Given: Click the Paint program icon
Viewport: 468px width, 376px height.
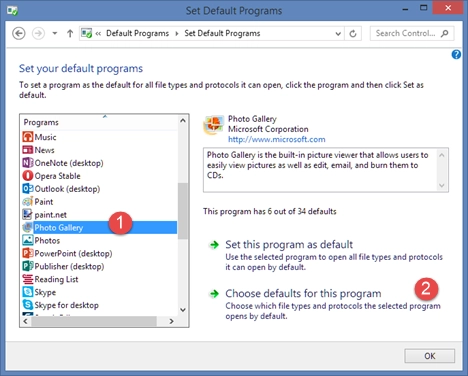Looking at the screenshot, I should [28, 202].
